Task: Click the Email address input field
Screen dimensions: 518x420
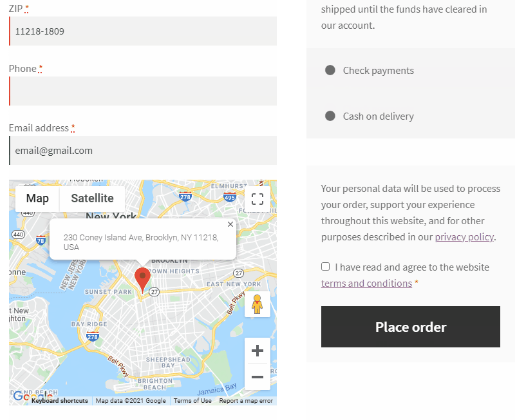Action: click(x=143, y=150)
